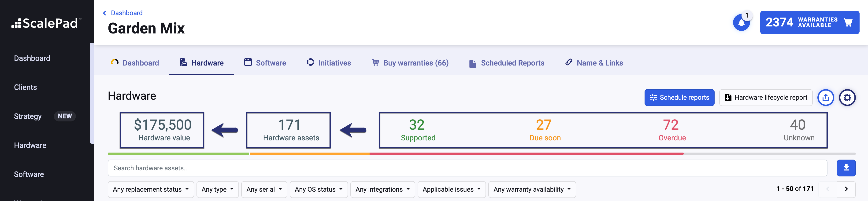The width and height of the screenshot is (868, 201).
Task: Click Hardware lifecycle report button
Action: pos(766,98)
